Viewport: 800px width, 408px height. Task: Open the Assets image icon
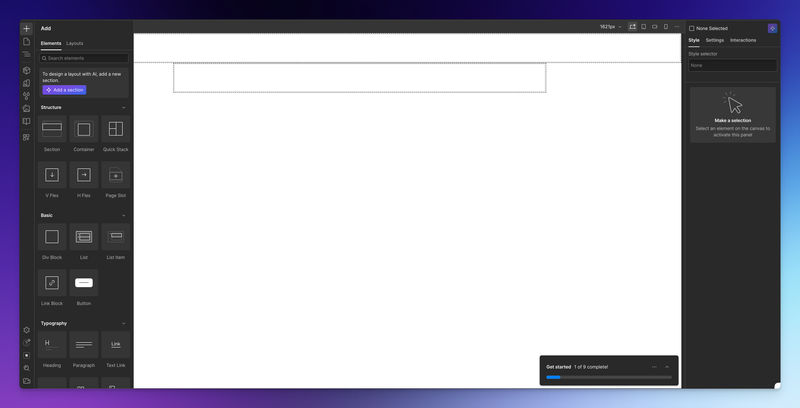tap(27, 109)
